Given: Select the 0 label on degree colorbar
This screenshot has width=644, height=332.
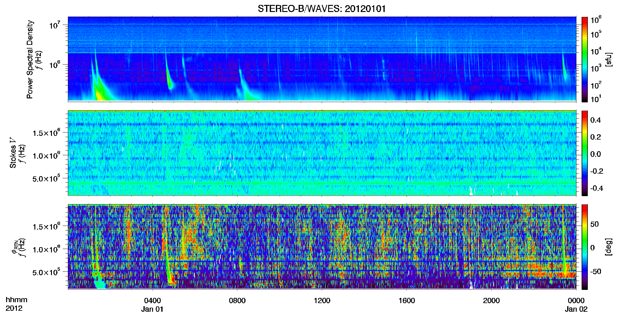Looking at the screenshot, I should [x=593, y=248].
